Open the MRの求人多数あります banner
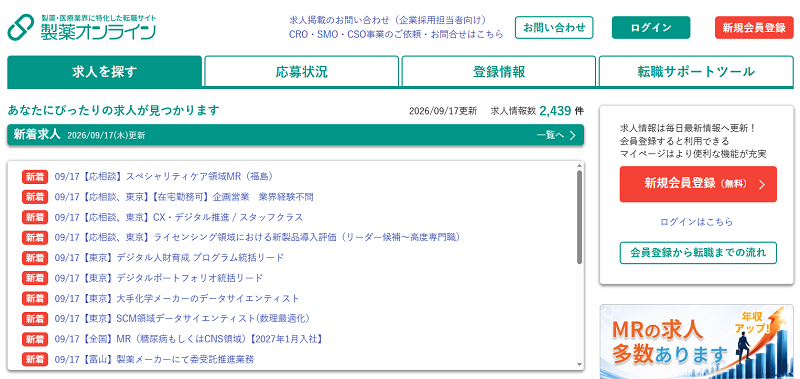Image resolution: width=800 pixels, height=379 pixels. point(696,342)
